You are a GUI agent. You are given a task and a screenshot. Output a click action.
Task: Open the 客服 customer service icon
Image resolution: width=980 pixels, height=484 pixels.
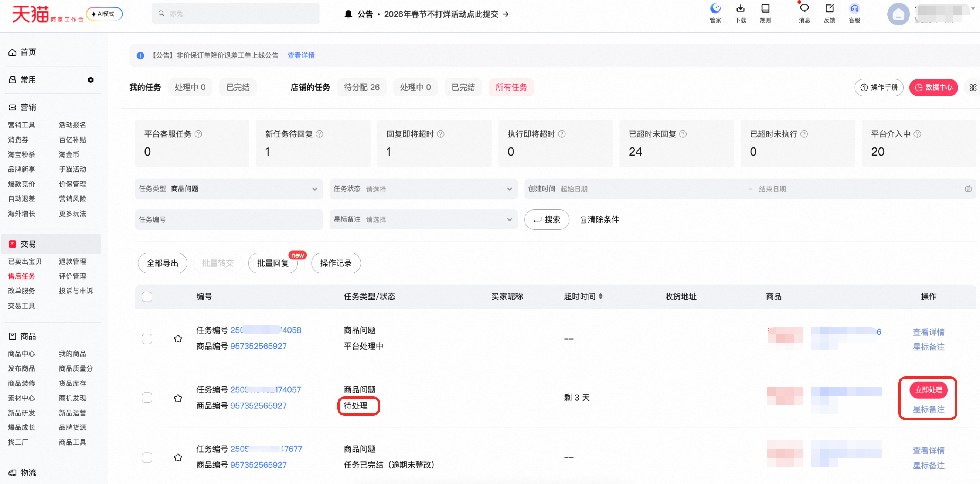coord(854,13)
